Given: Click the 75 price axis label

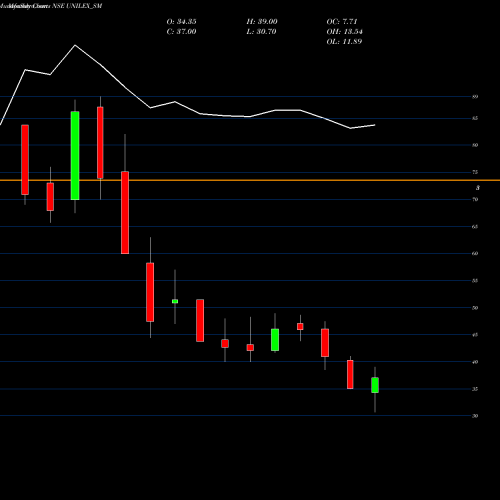Looking at the screenshot, I should 475,172.
